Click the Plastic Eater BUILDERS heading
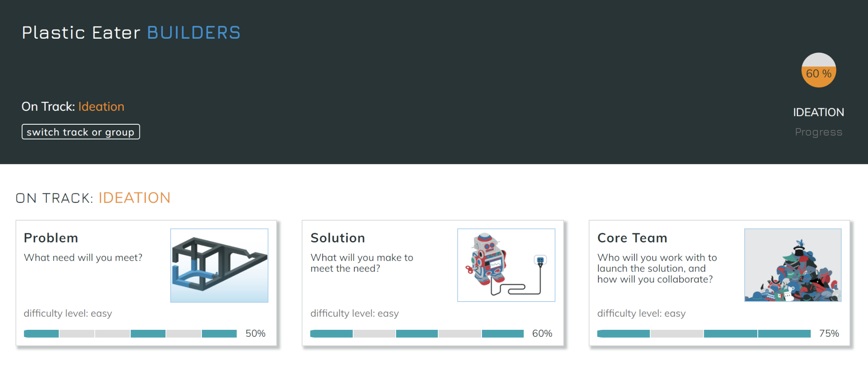The image size is (868, 375). (x=131, y=33)
